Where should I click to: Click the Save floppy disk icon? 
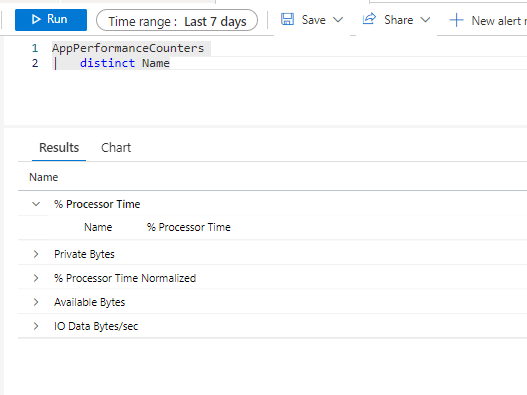point(287,19)
